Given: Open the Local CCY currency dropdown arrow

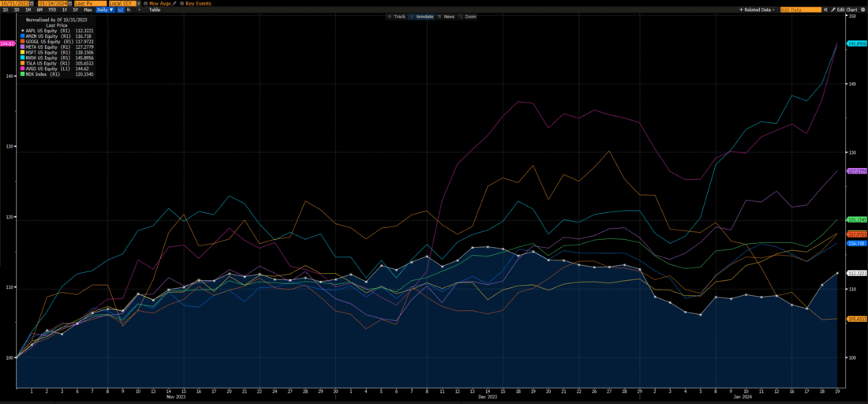Looking at the screenshot, I should [139, 3].
